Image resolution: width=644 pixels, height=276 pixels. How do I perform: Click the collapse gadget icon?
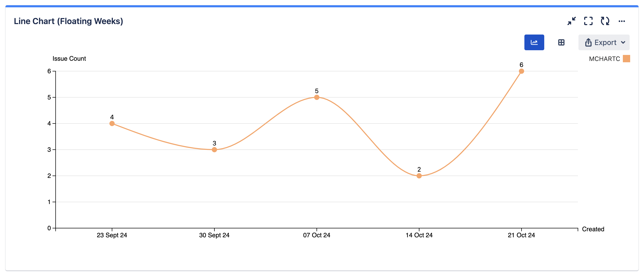(x=572, y=21)
